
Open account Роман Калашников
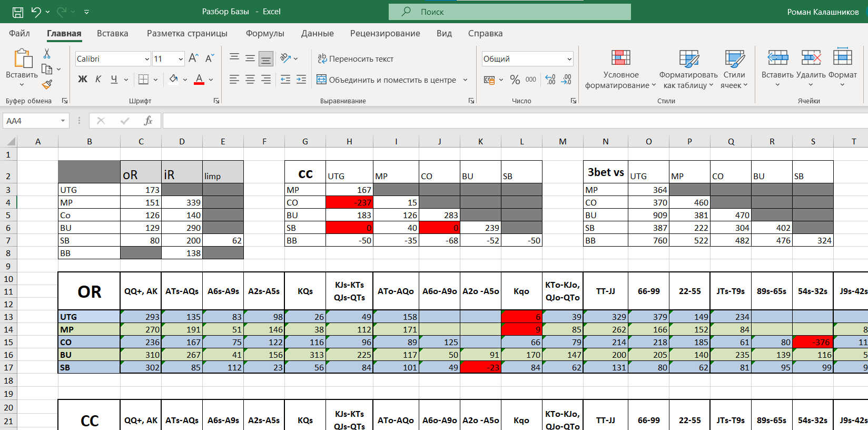tap(823, 12)
